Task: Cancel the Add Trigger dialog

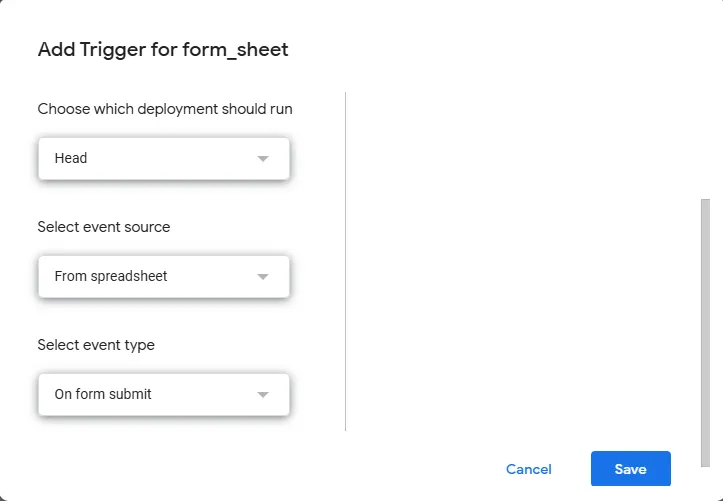Action: click(528, 469)
